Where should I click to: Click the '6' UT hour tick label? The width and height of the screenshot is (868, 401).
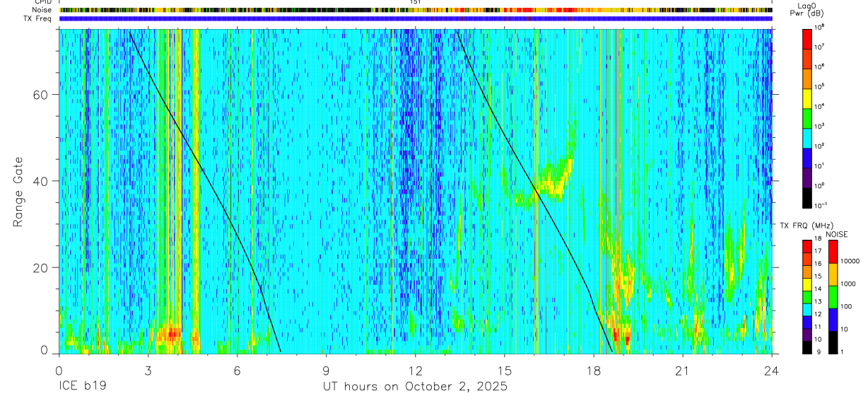pos(237,371)
